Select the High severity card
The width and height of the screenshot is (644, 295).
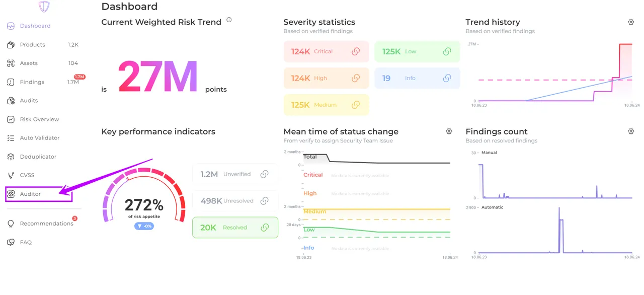coord(326,78)
